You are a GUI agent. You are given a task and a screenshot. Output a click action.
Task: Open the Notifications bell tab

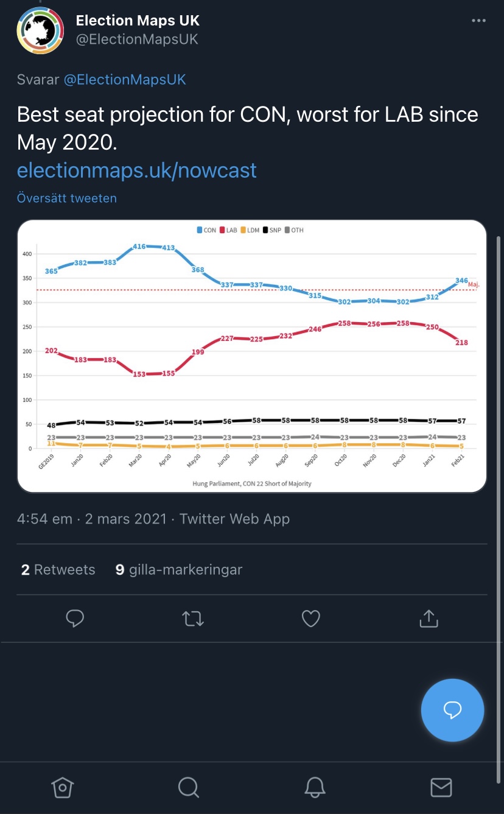click(315, 787)
